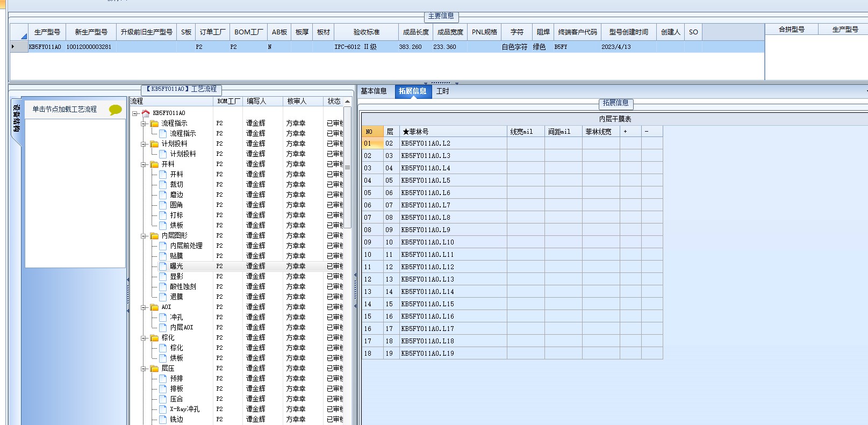Screen dimensions: 868x425
Task: Select the X-Ray冲孔 process step
Action: (185, 409)
